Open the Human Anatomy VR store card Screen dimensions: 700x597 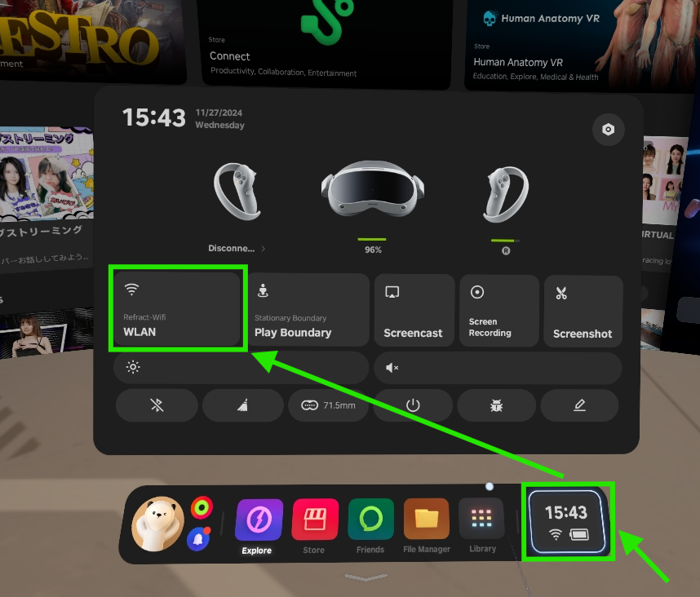[x=580, y=45]
